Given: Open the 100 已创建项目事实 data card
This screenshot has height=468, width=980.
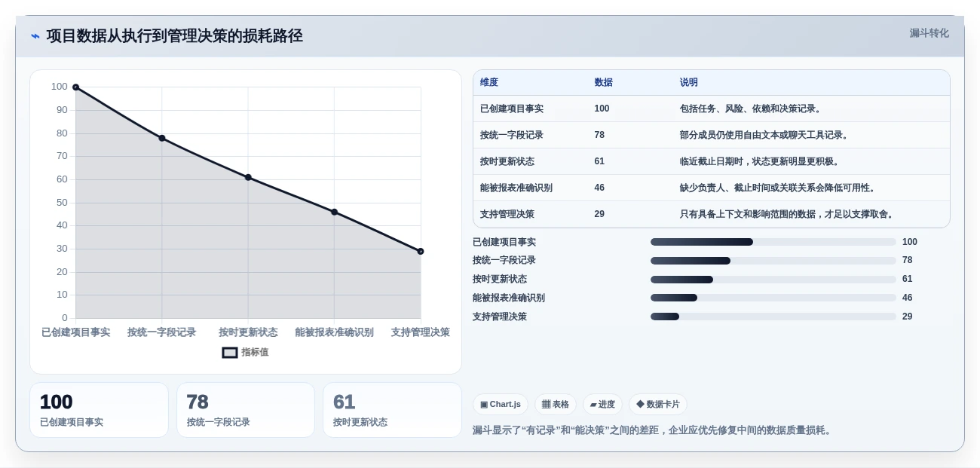Looking at the screenshot, I should click(99, 410).
